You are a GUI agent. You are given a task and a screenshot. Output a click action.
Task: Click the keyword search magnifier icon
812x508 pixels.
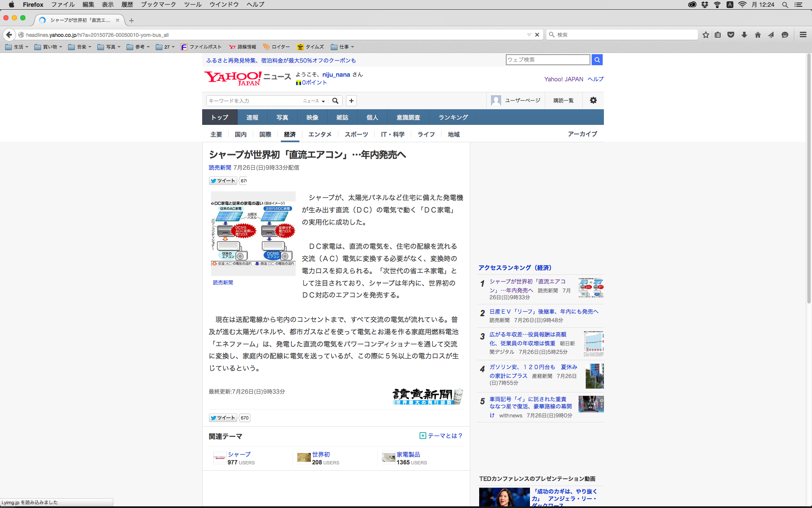click(335, 101)
